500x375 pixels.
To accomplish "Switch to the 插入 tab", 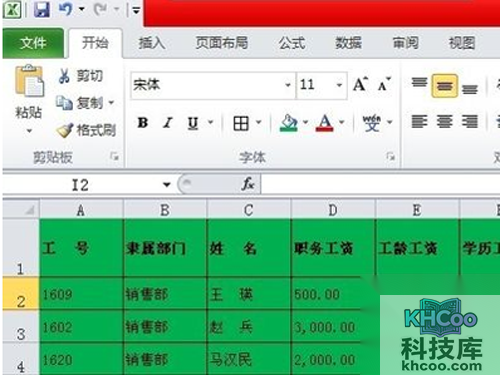I will (x=152, y=43).
